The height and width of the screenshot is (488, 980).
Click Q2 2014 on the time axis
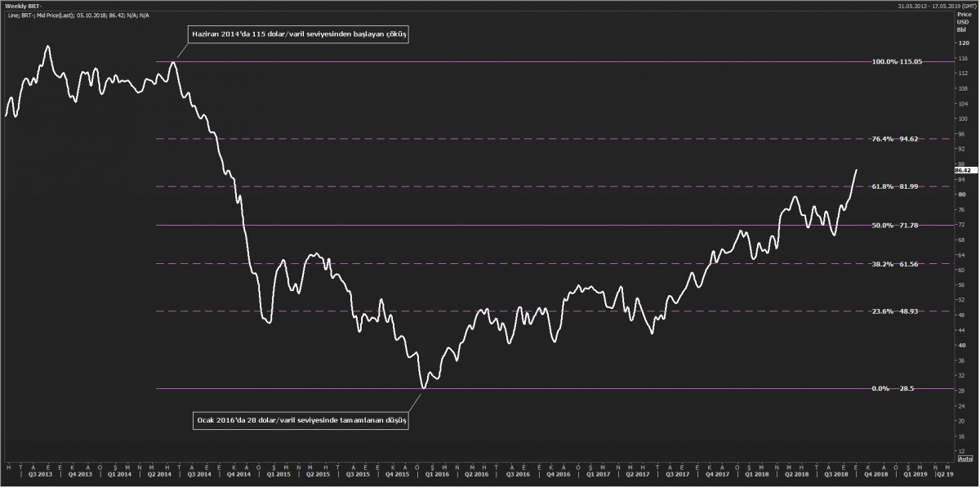(158, 473)
